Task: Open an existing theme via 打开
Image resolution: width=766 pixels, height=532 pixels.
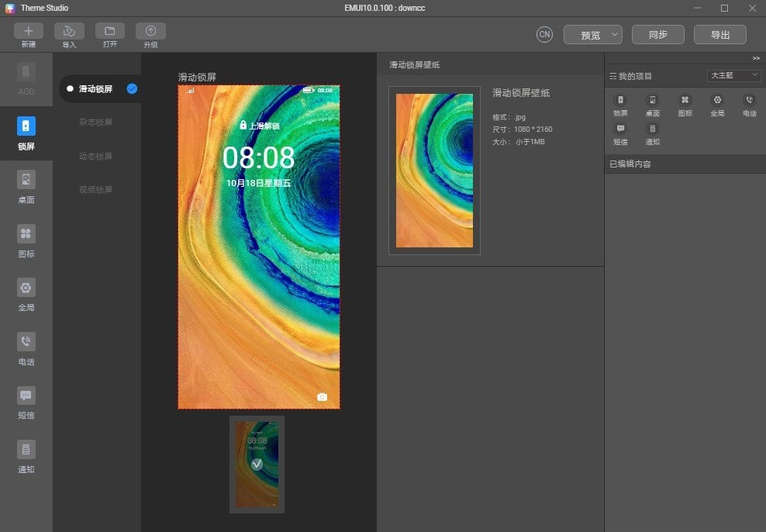Action: pyautogui.click(x=109, y=33)
